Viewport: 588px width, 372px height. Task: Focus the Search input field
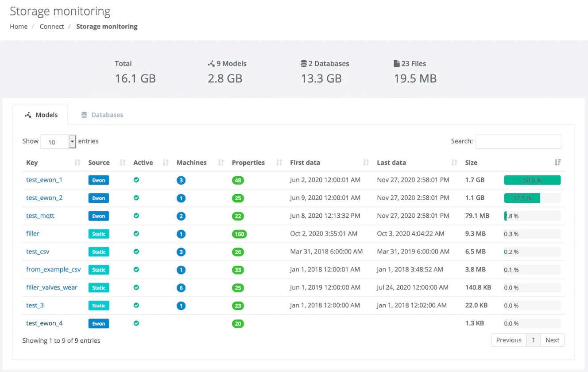click(518, 141)
